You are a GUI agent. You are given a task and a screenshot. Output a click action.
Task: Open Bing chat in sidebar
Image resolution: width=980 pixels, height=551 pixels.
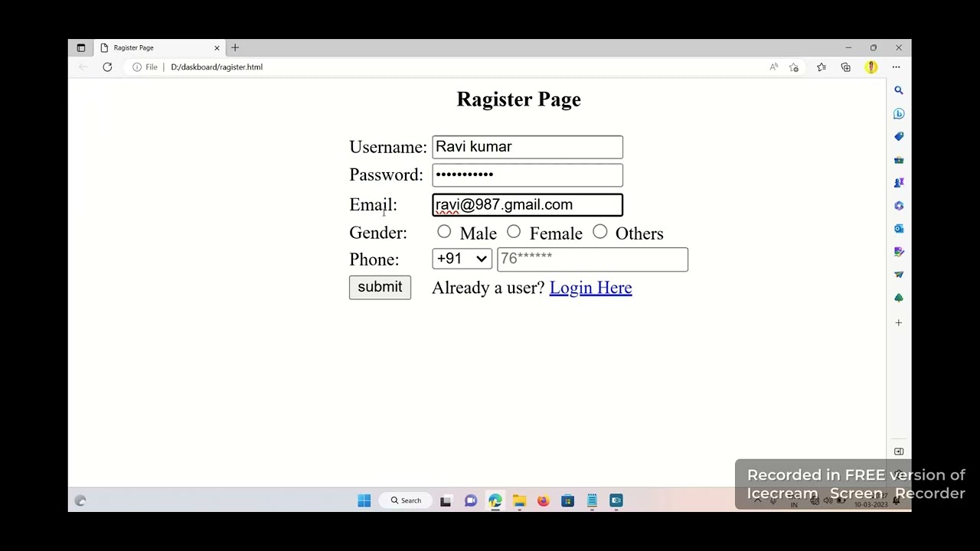point(899,113)
